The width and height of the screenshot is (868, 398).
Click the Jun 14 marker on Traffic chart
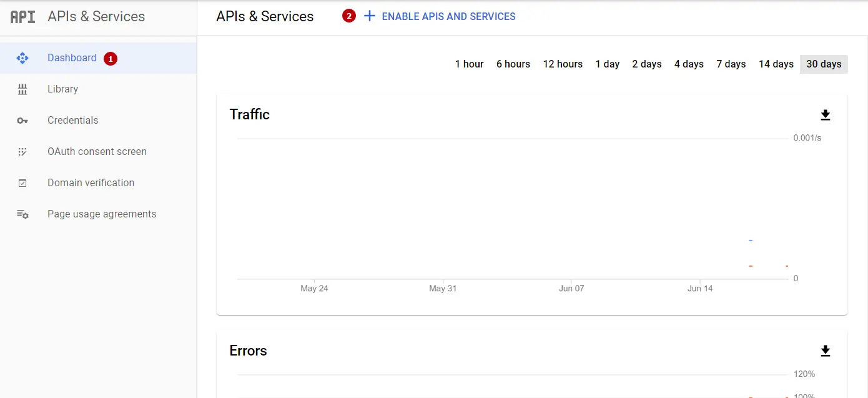click(x=700, y=288)
